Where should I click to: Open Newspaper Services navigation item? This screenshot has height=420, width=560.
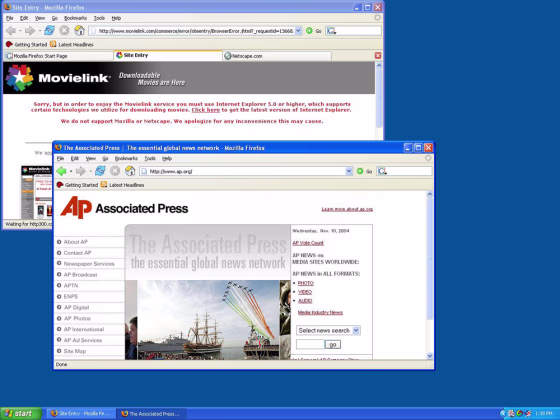[89, 264]
